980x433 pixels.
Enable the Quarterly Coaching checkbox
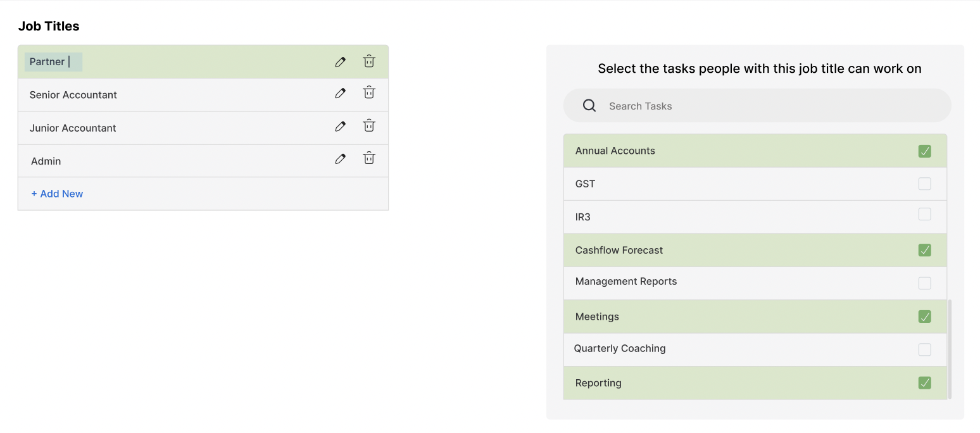pos(925,349)
